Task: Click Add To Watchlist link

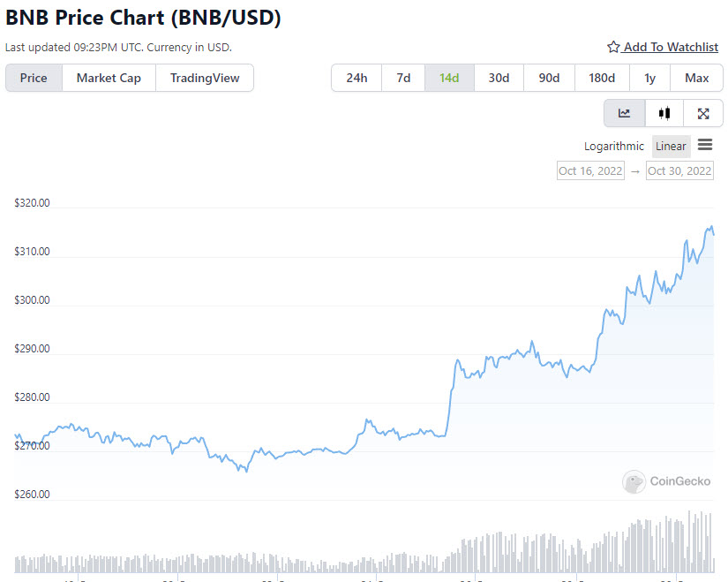Action: click(663, 47)
